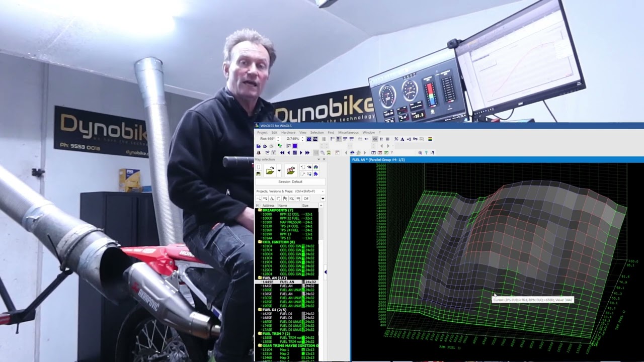Go to previous map with left arrow
Viewport: 644px width, 362px height.
pyautogui.click(x=289, y=152)
